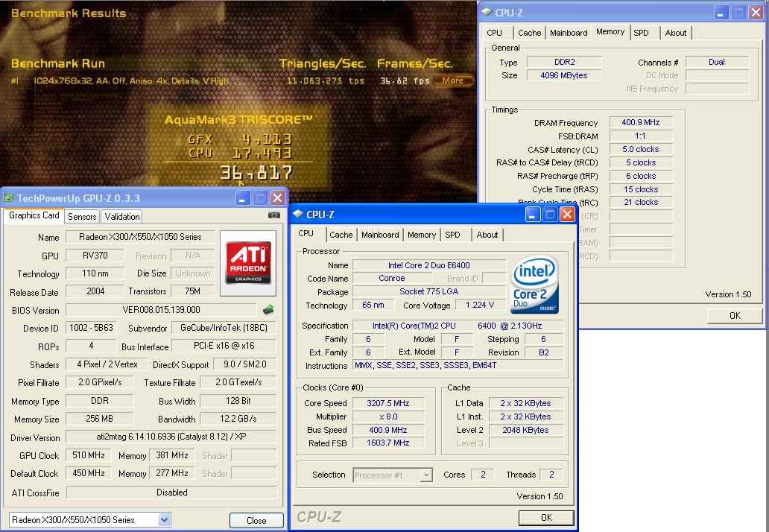Switch to the Sensors tab in GPU-Z
The image size is (769, 532).
point(82,217)
